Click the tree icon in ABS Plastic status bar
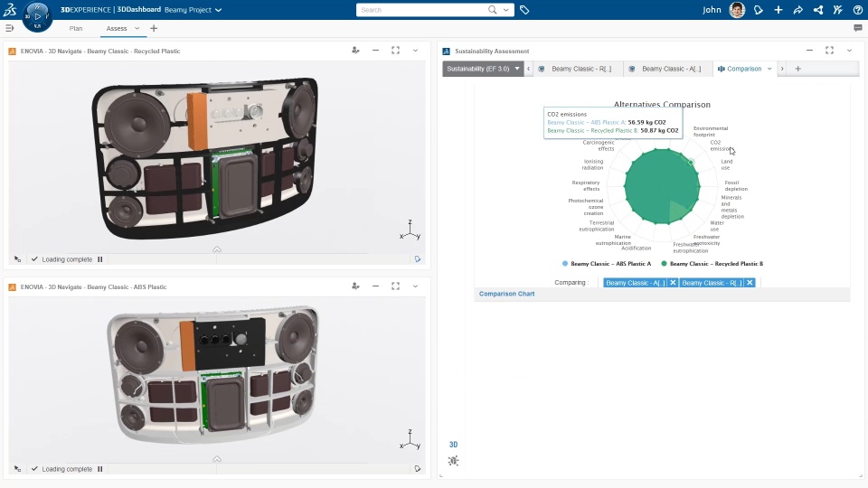 point(18,469)
